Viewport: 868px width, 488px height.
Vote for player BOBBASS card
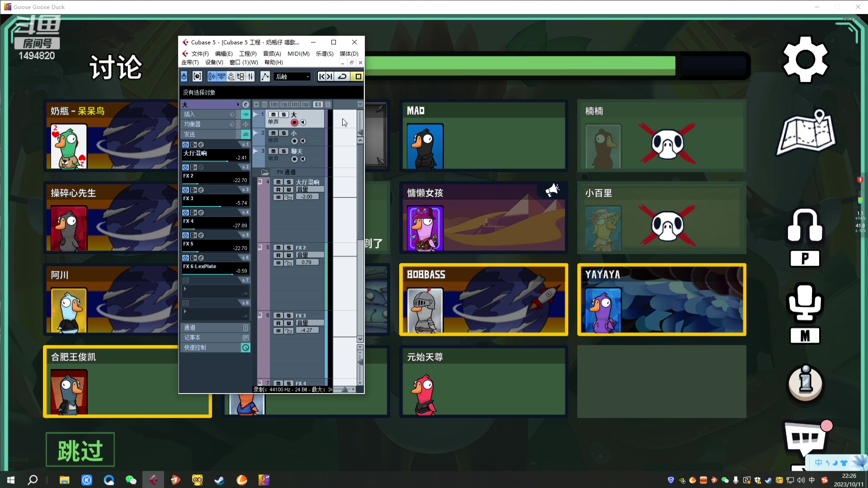[x=483, y=300]
